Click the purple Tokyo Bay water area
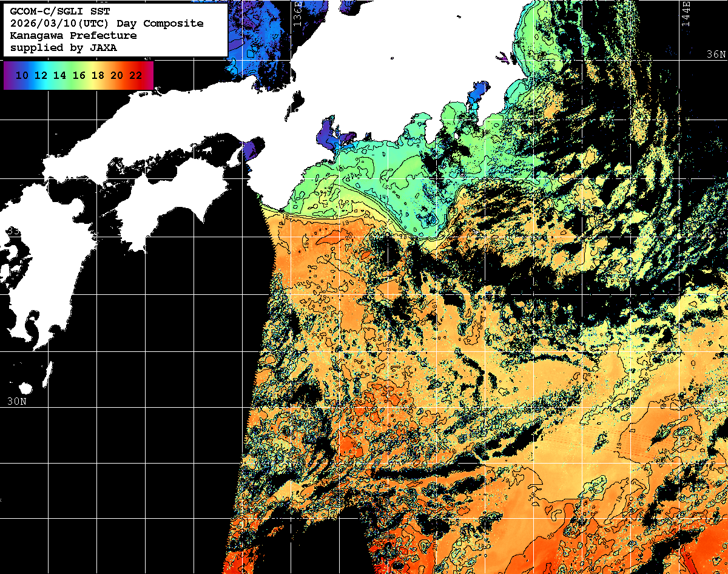Viewport: 728px width, 574px height. click(476, 95)
